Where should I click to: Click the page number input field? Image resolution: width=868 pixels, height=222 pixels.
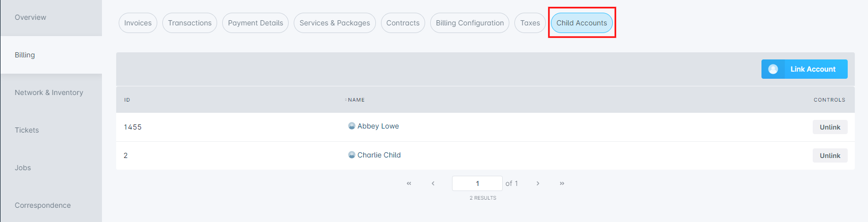click(477, 183)
